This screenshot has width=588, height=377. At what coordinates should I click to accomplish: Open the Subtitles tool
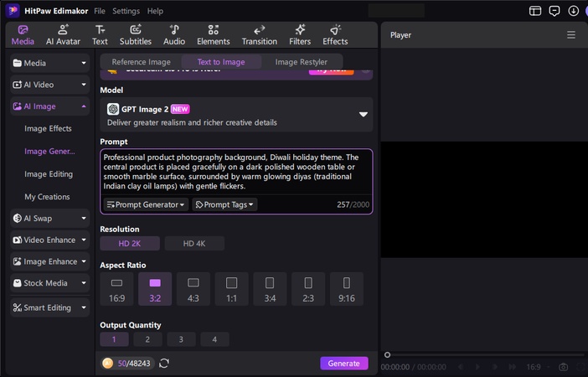136,35
